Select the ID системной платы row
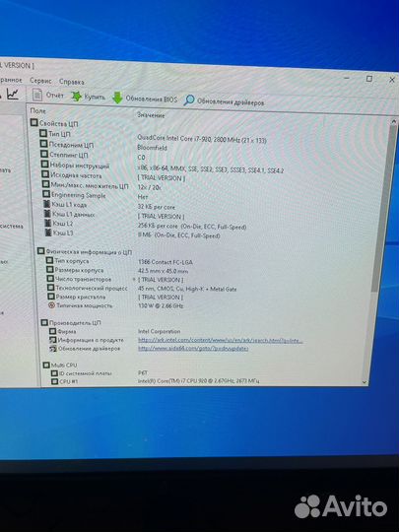Viewport: 399px width, 532px height. click(82, 373)
